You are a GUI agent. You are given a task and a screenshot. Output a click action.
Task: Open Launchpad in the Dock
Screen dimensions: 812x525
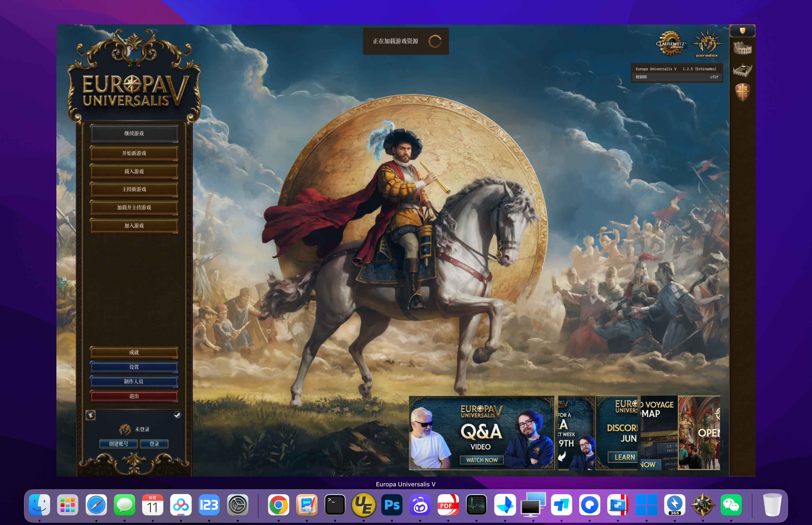pyautogui.click(x=68, y=505)
